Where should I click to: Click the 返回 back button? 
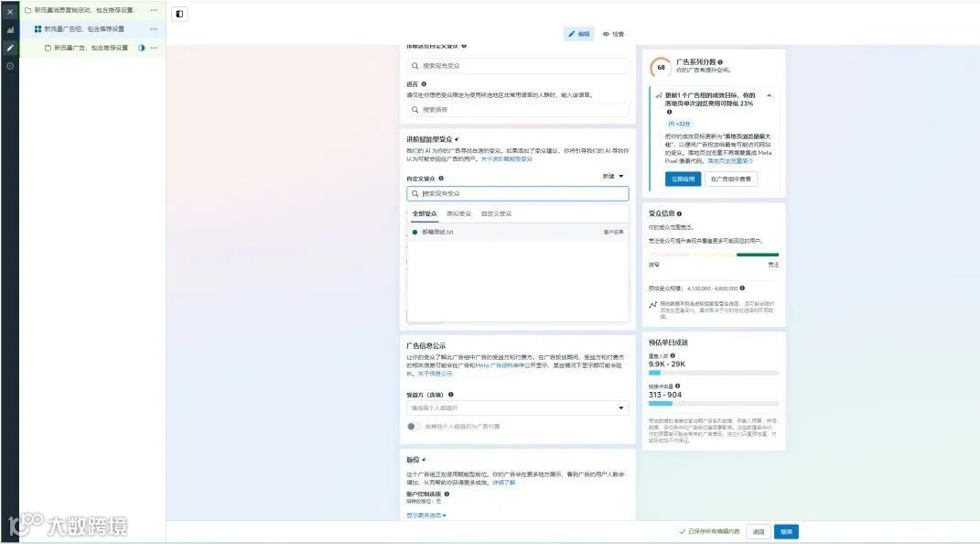point(759,532)
